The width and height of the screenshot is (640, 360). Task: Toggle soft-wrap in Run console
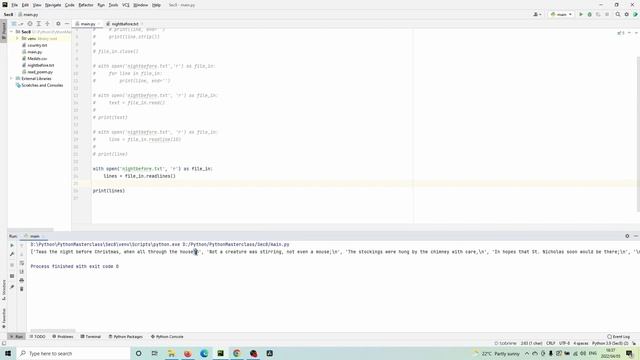[x=22, y=263]
